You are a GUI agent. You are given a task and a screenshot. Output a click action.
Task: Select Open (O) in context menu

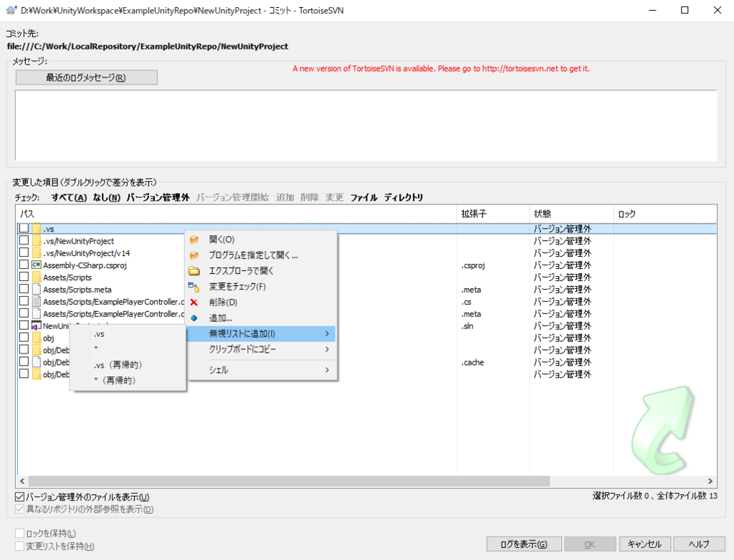(x=262, y=239)
